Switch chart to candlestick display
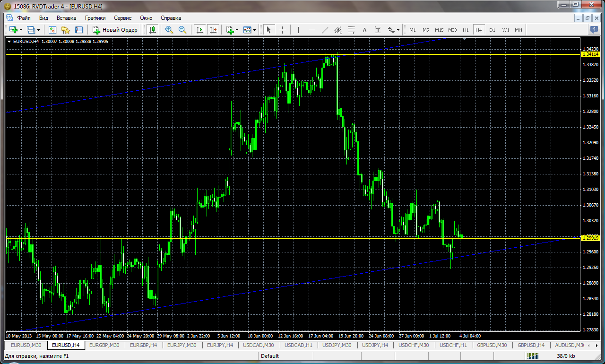Image resolution: width=605 pixels, height=364 pixels. point(152,30)
